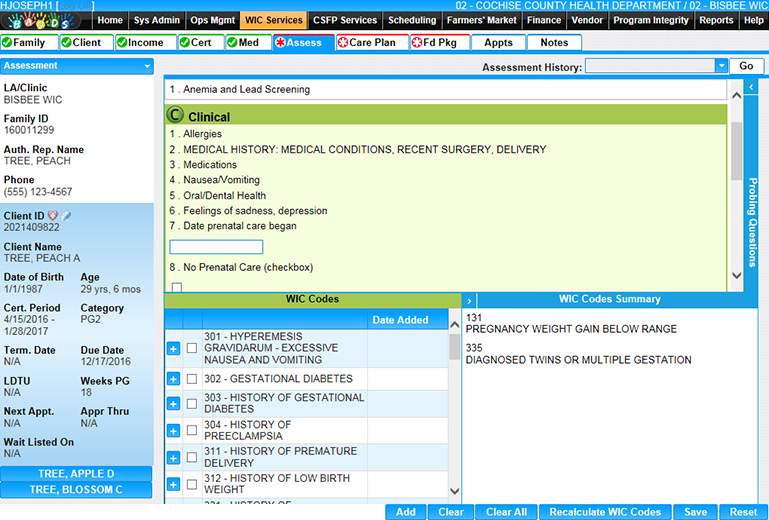The width and height of the screenshot is (769, 520).
Task: Check the 312 History of Low Birth Weight box
Action: (192, 485)
